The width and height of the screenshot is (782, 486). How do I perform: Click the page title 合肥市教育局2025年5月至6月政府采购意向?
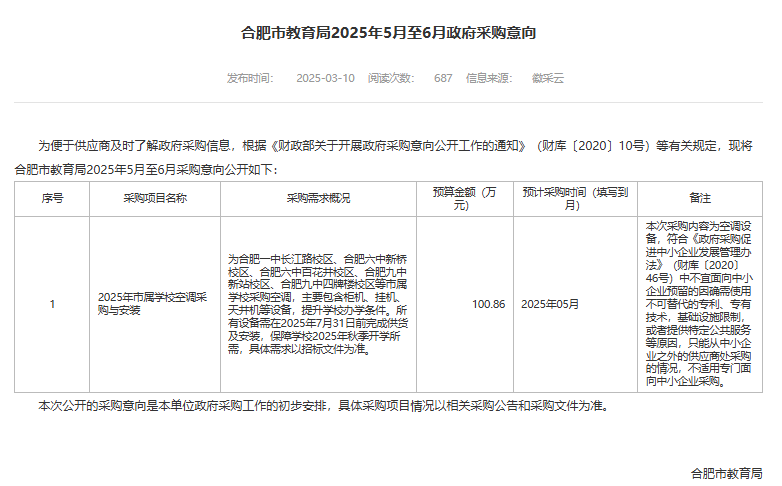coord(389,33)
